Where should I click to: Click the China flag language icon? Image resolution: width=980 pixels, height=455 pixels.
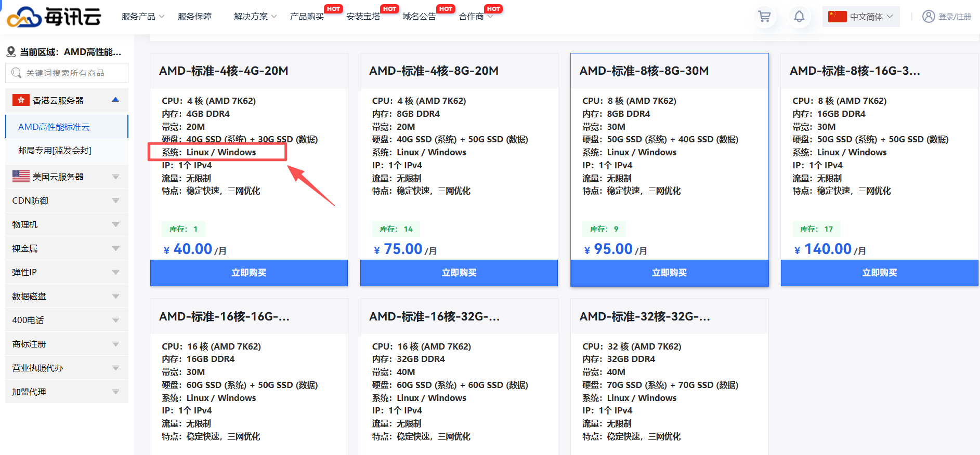tap(837, 17)
